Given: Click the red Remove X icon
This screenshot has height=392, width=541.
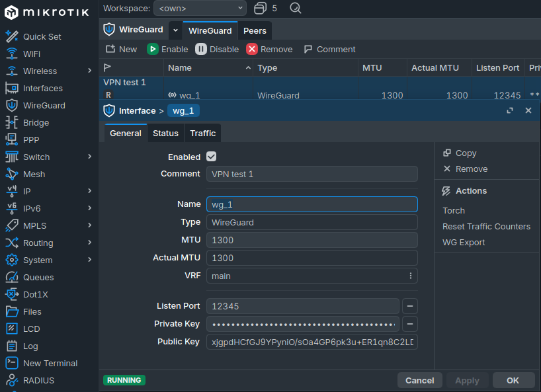Looking at the screenshot, I should coord(252,50).
